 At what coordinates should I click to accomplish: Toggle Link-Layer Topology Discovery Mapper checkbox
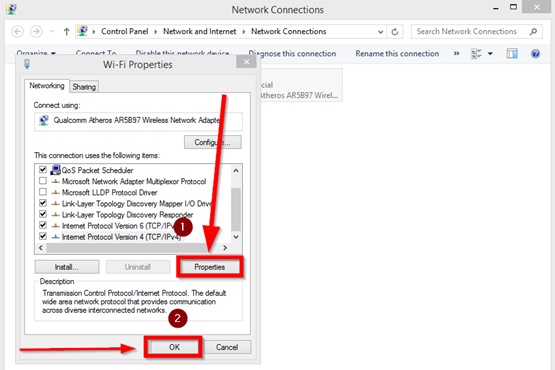(43, 203)
